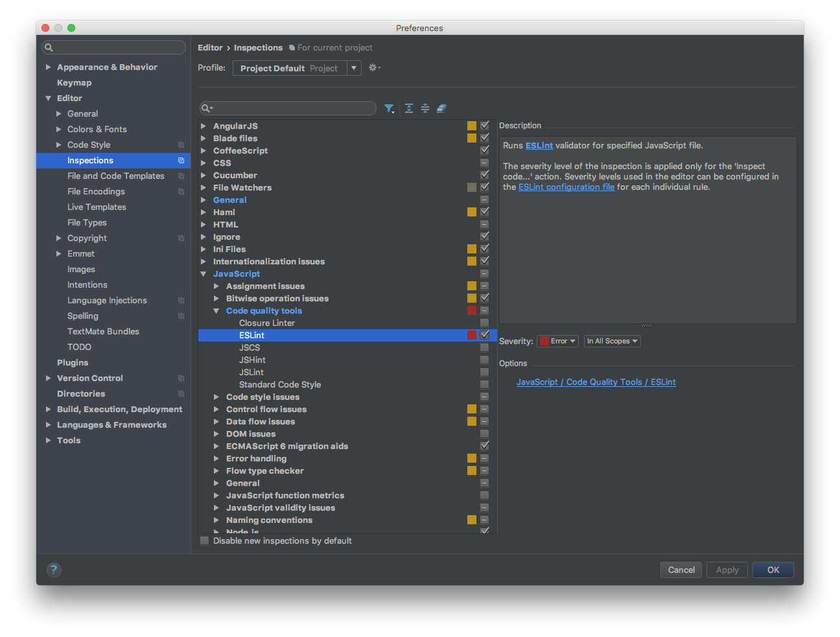Enable Disable new inspections by default
This screenshot has width=840, height=637.
205,540
